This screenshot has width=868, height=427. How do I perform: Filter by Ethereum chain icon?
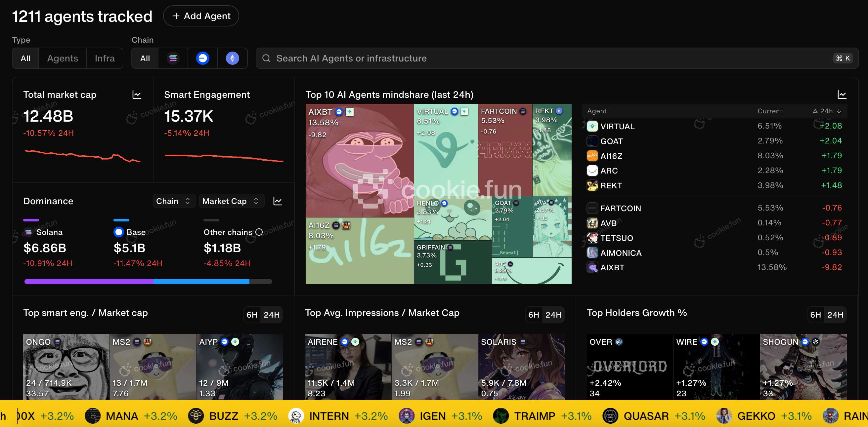click(x=232, y=58)
